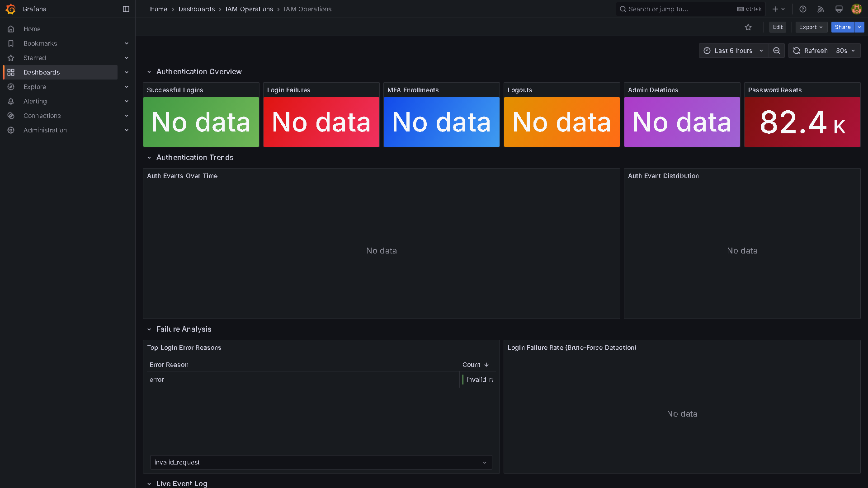Zoom out the time range with magnifier icon
This screenshot has height=488, width=868.
(x=777, y=51)
